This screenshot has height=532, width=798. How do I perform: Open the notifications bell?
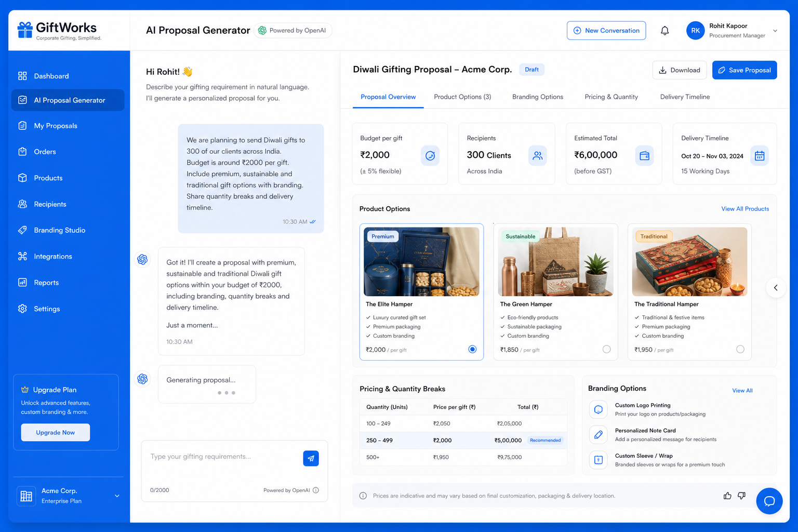click(664, 31)
